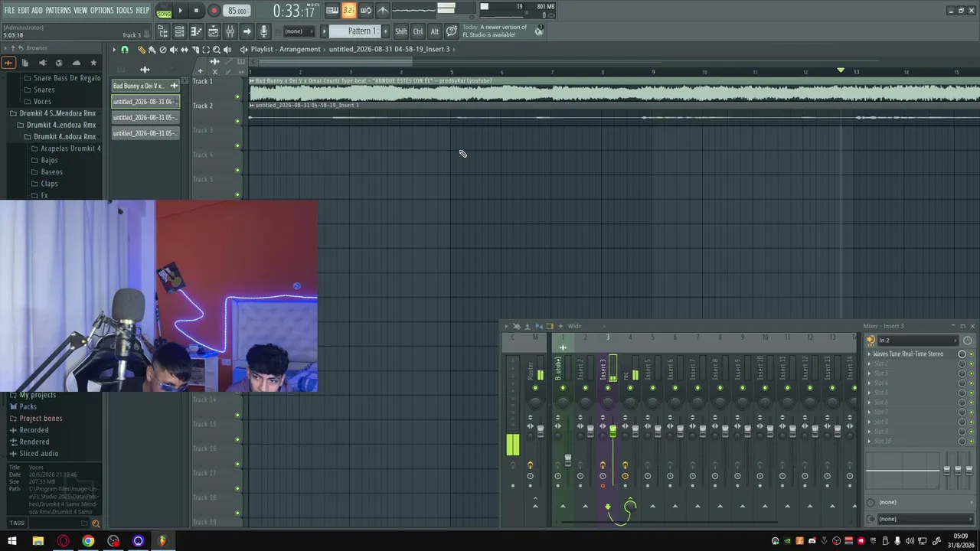Expand the Claps folder

(x=49, y=184)
